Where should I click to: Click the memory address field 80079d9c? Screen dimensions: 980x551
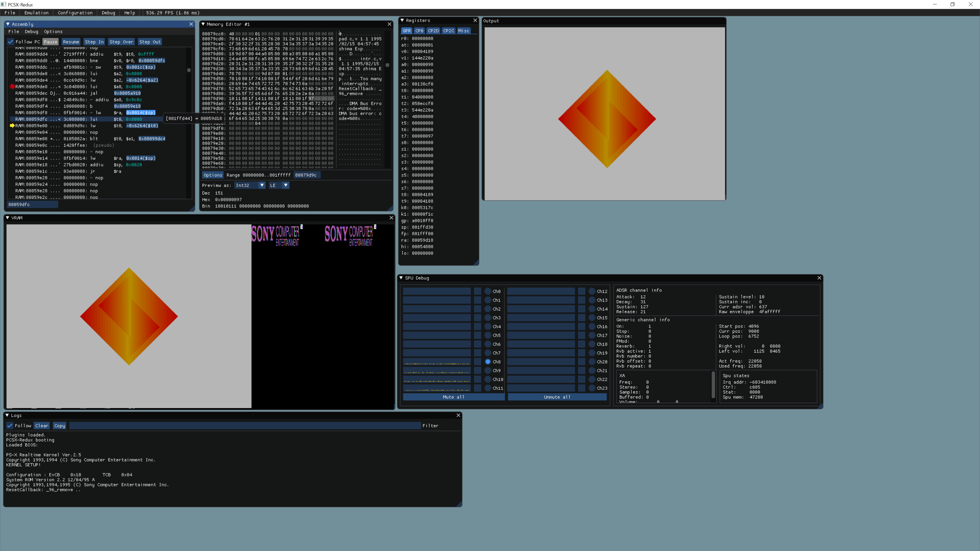[x=307, y=175]
